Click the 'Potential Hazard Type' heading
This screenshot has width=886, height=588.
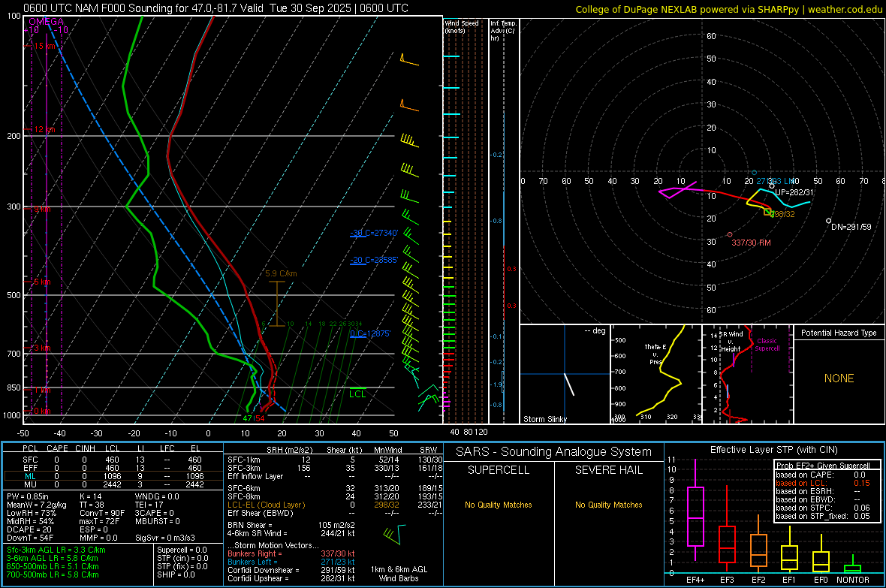pos(839,333)
